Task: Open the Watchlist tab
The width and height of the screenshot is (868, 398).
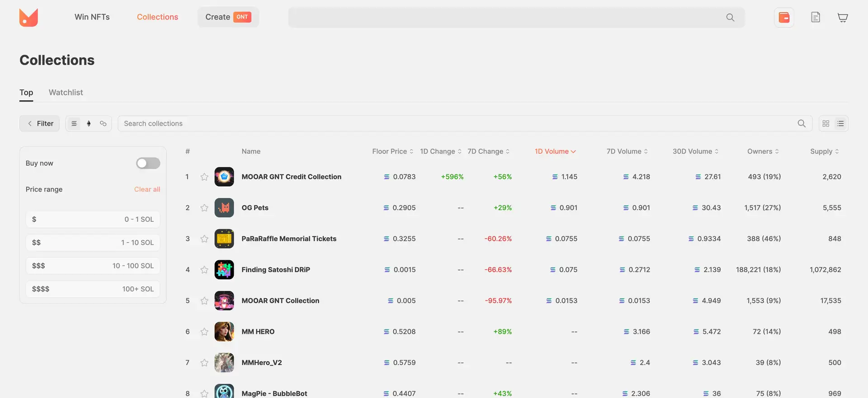Action: click(66, 93)
